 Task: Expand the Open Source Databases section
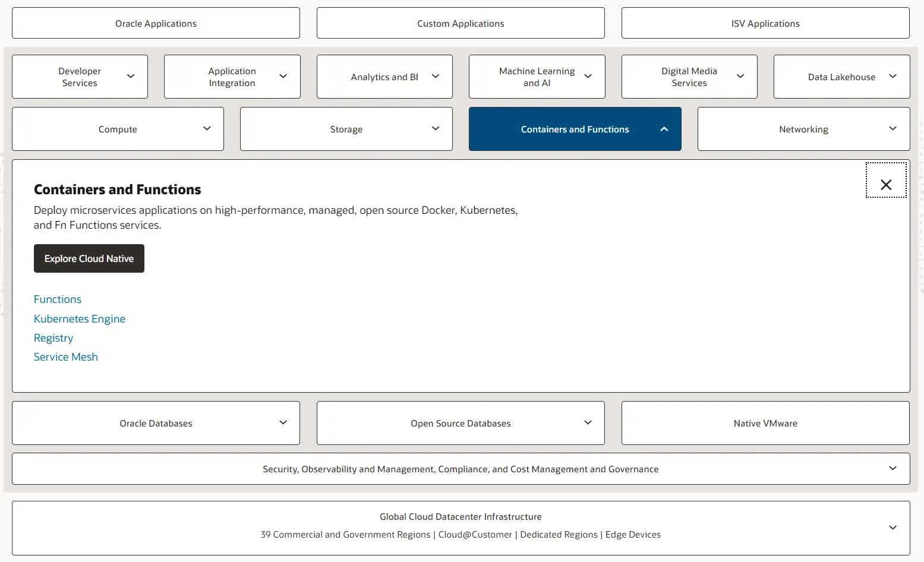[461, 423]
